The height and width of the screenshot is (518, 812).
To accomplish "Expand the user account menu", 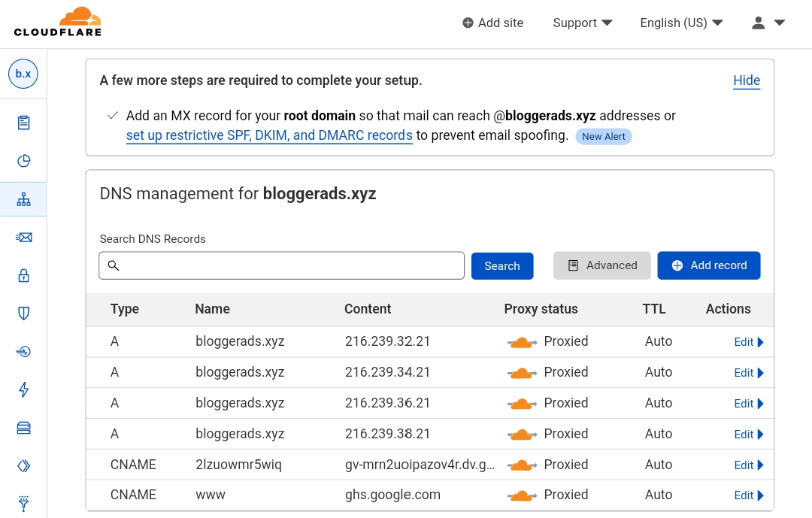I will point(768,23).
